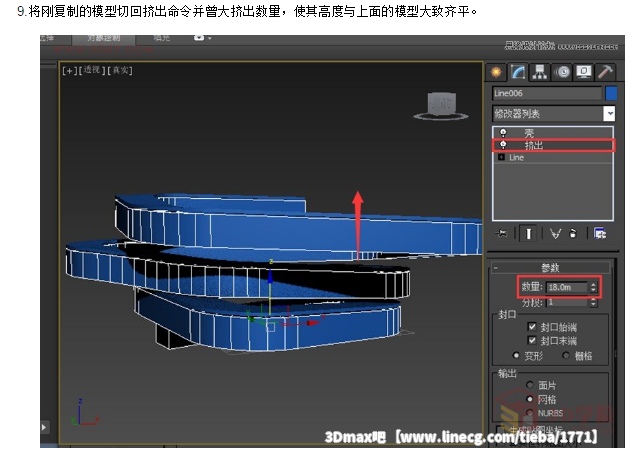637x456 pixels.
Task: Select the NURBS output radio button
Action: click(530, 413)
